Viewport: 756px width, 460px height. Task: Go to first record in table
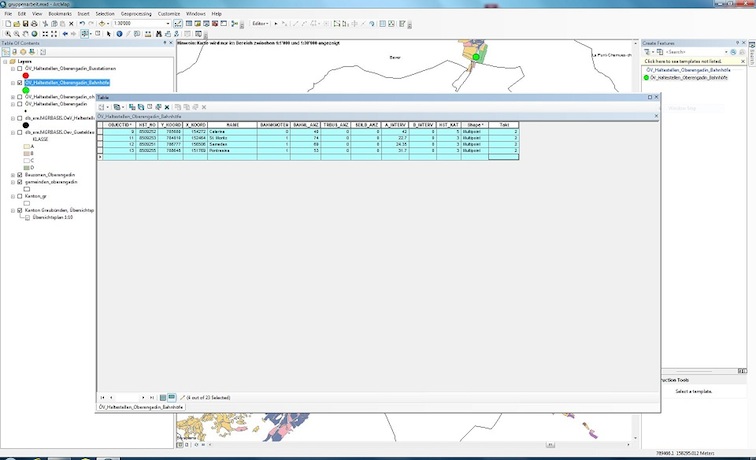(x=101, y=397)
